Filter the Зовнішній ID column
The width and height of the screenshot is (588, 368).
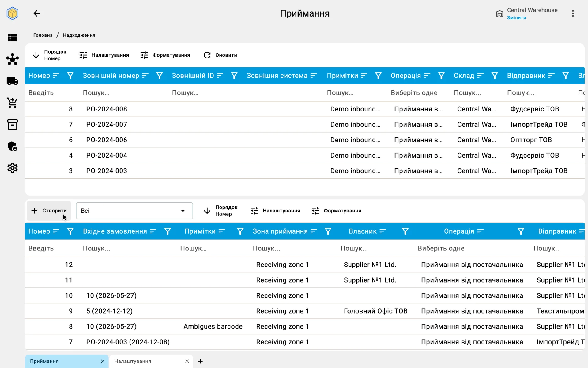click(234, 76)
